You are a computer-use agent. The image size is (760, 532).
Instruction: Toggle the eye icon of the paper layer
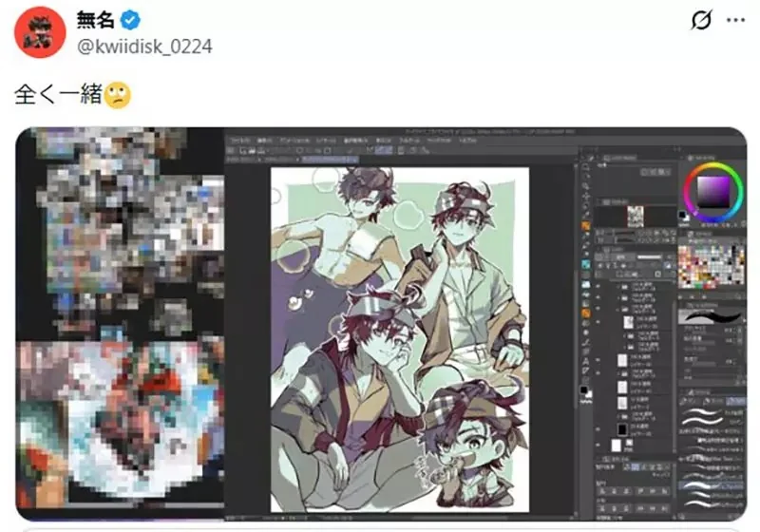(x=598, y=445)
